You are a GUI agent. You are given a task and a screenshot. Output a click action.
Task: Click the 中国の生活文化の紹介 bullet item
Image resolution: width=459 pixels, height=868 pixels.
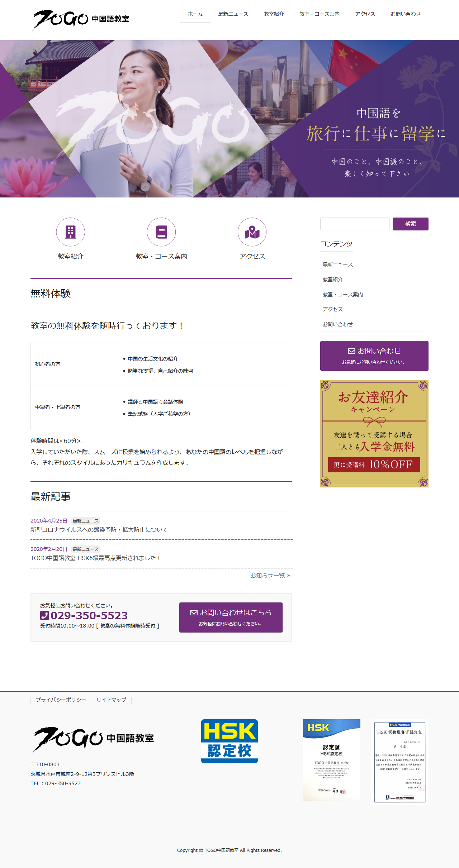pos(153,359)
